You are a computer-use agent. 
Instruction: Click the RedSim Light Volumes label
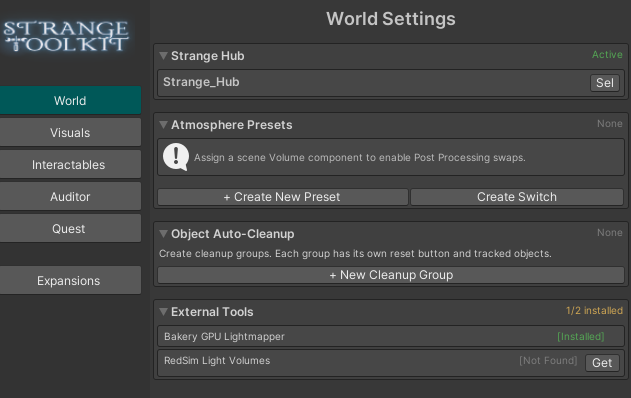pyautogui.click(x=217, y=361)
